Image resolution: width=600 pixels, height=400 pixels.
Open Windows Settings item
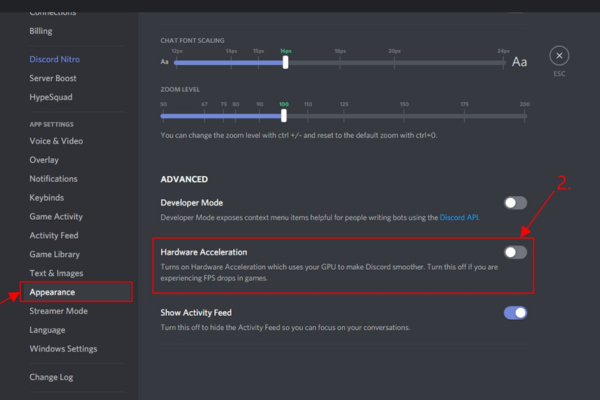tap(64, 349)
